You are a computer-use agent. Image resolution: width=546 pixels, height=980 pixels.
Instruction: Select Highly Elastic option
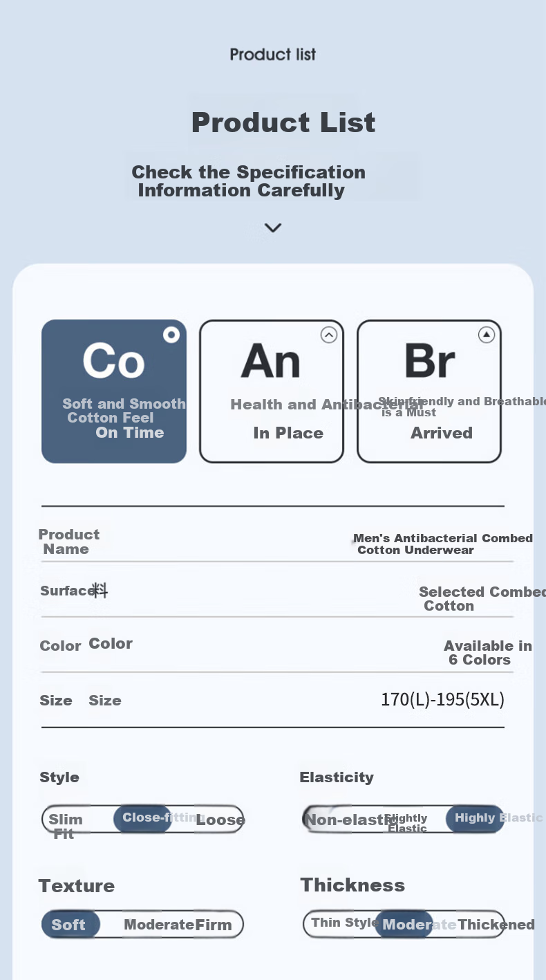[x=475, y=818]
